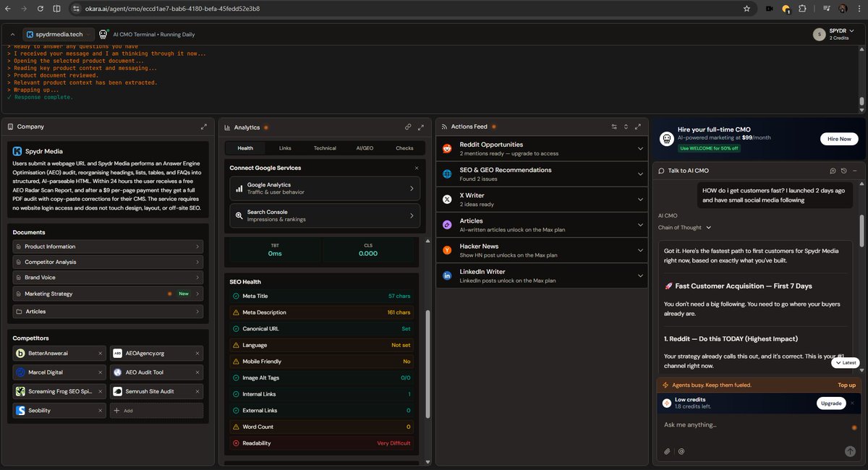This screenshot has height=470, width=868.
Task: Click the Hire Now button
Action: 839,139
